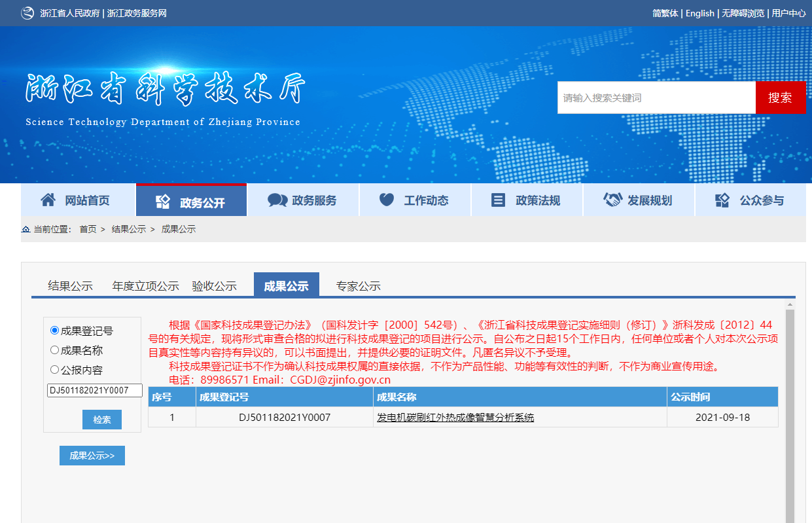Click the 公众参与 navigation icon
This screenshot has height=523, width=812.
click(x=722, y=200)
